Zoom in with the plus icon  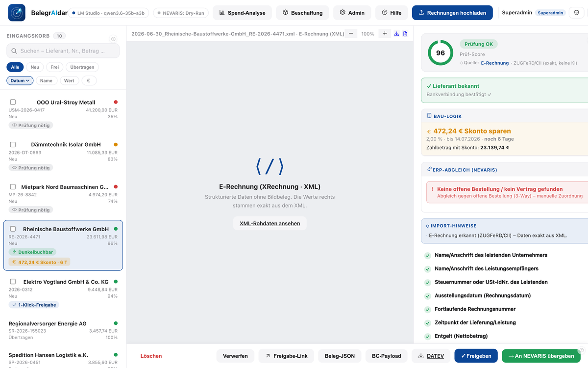[x=385, y=34]
